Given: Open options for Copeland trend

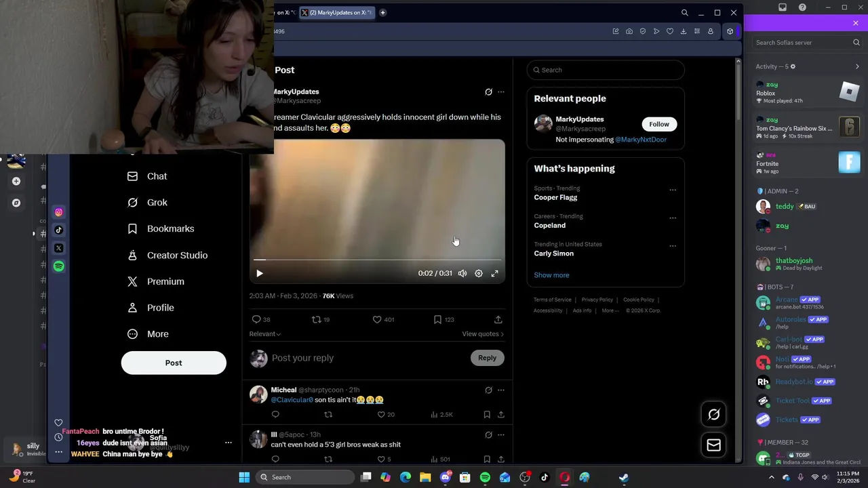Looking at the screenshot, I should point(673,218).
